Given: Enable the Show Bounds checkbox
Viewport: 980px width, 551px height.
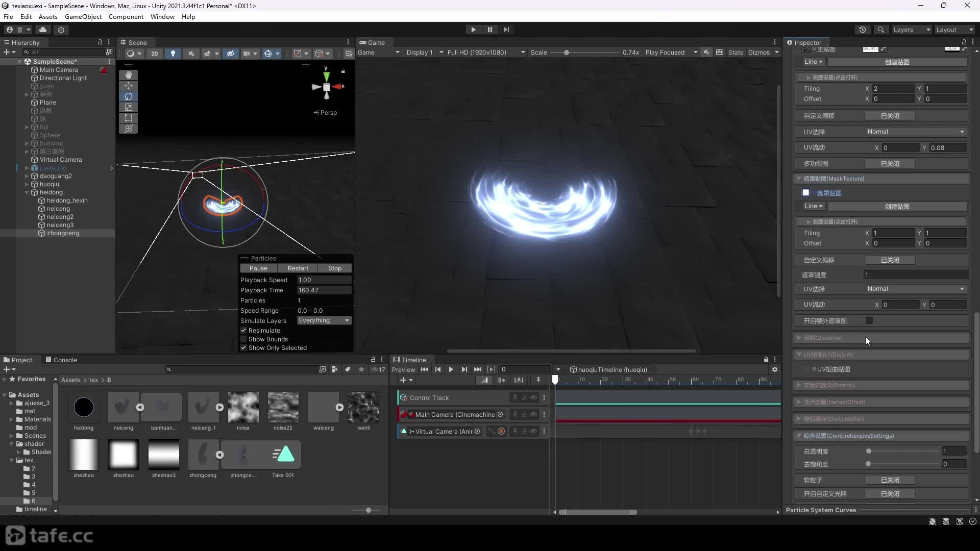Looking at the screenshot, I should pos(243,339).
